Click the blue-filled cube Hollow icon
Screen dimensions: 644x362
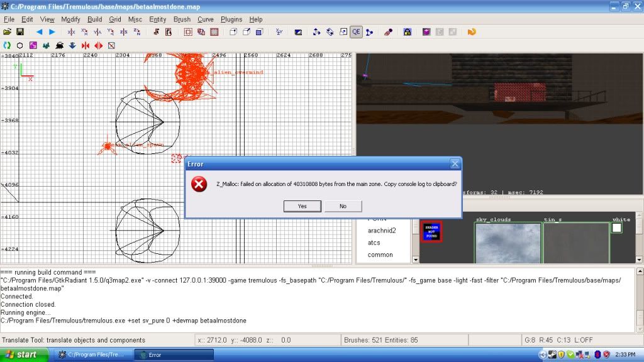click(x=260, y=32)
